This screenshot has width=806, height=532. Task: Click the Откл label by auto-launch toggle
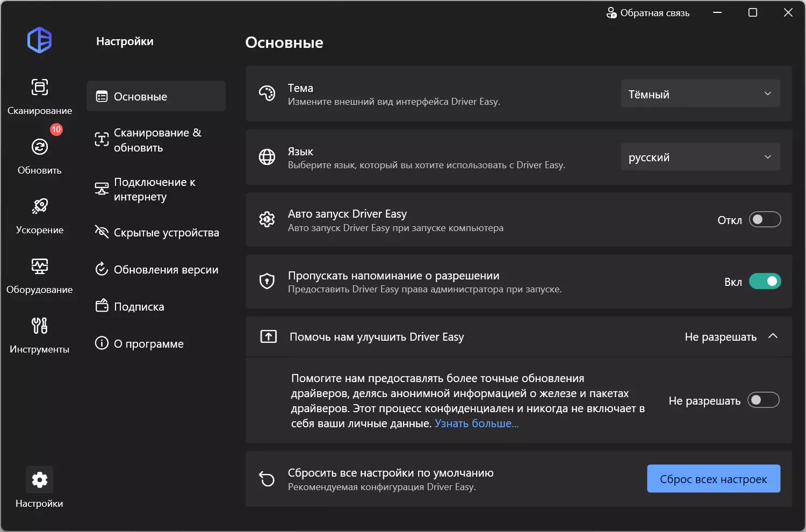[730, 220]
